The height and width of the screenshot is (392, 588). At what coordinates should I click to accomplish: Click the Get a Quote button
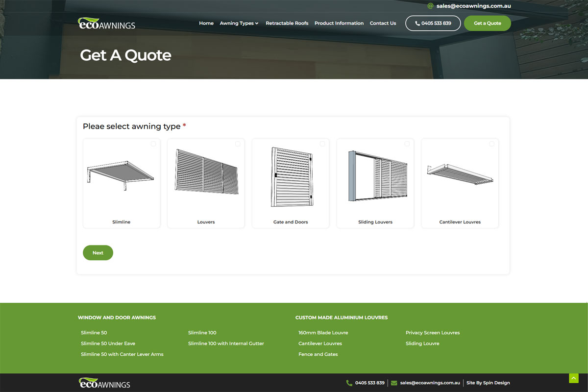[487, 23]
